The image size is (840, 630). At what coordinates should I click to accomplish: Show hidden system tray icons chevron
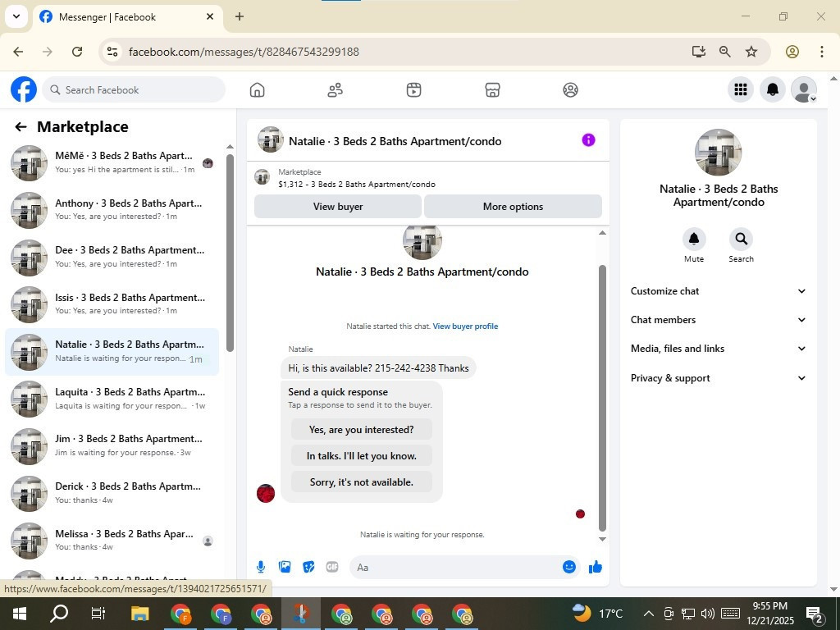pos(648,614)
